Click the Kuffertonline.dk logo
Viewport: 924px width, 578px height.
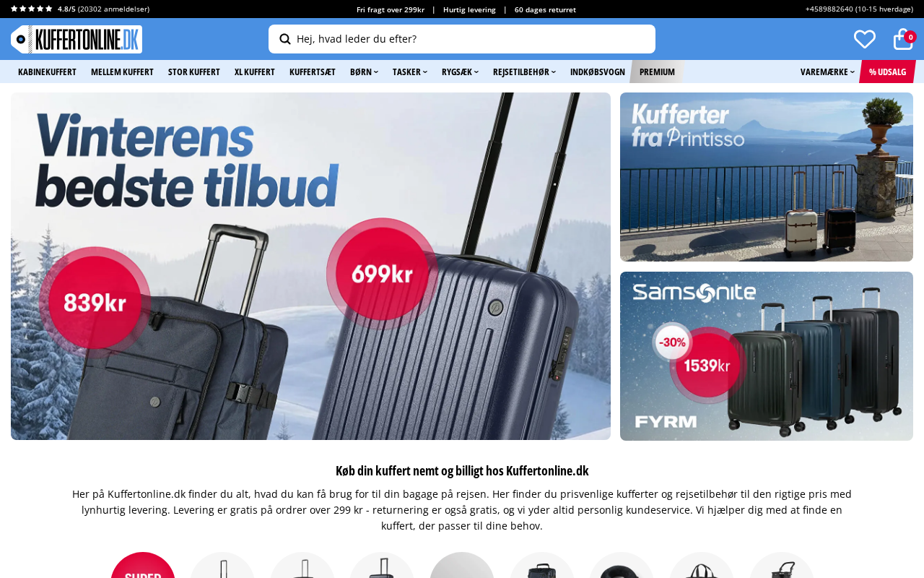pyautogui.click(x=77, y=39)
